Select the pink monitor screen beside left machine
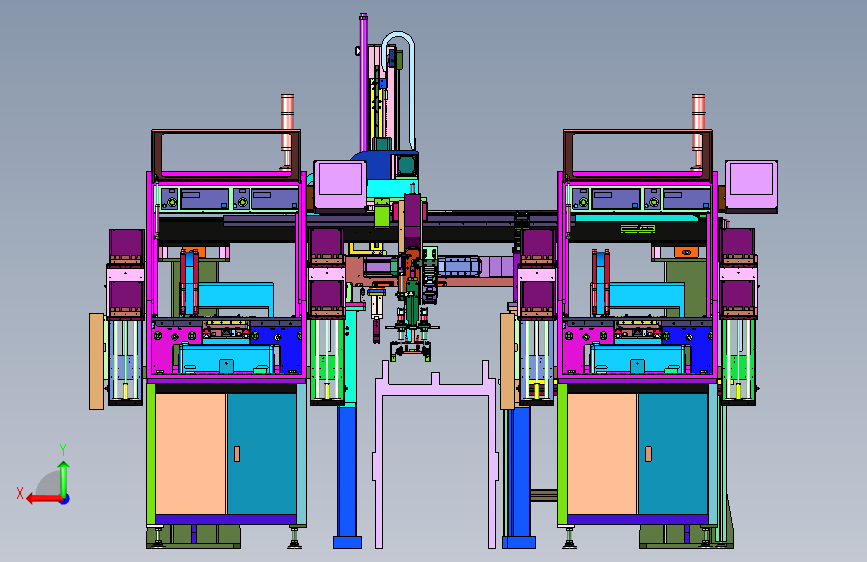Screen dimensions: 867x562 (340, 179)
